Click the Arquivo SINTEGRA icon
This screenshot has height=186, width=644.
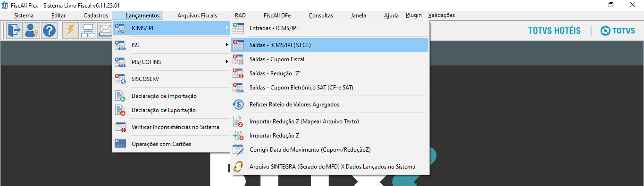(238, 167)
